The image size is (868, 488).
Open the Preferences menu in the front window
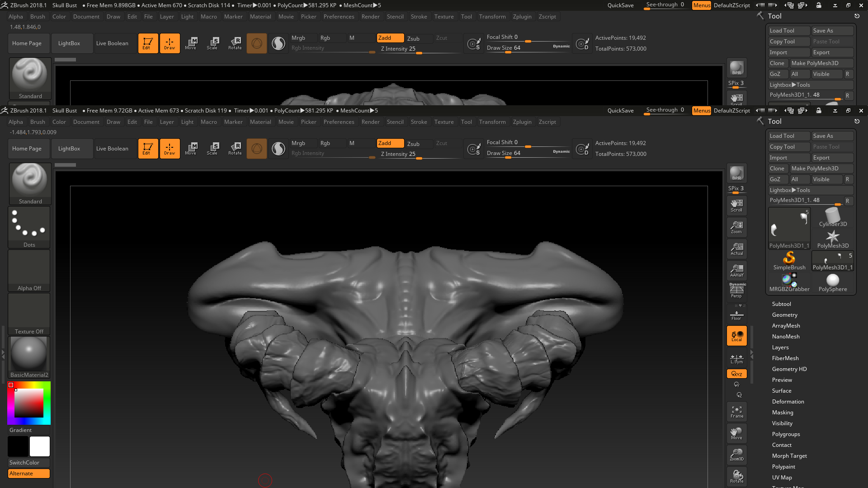click(339, 122)
